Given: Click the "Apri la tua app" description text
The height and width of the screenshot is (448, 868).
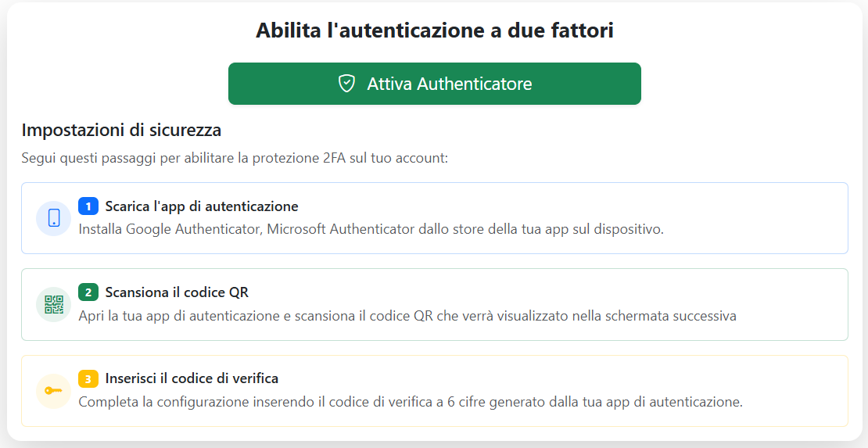Looking at the screenshot, I should click(407, 316).
